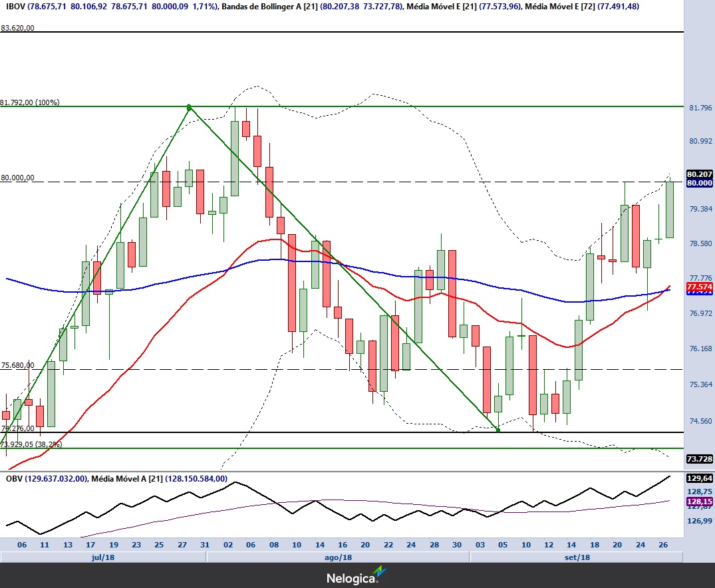This screenshot has width=715, height=588.
Task: Click the last green candle on the chart
Action: (669, 210)
